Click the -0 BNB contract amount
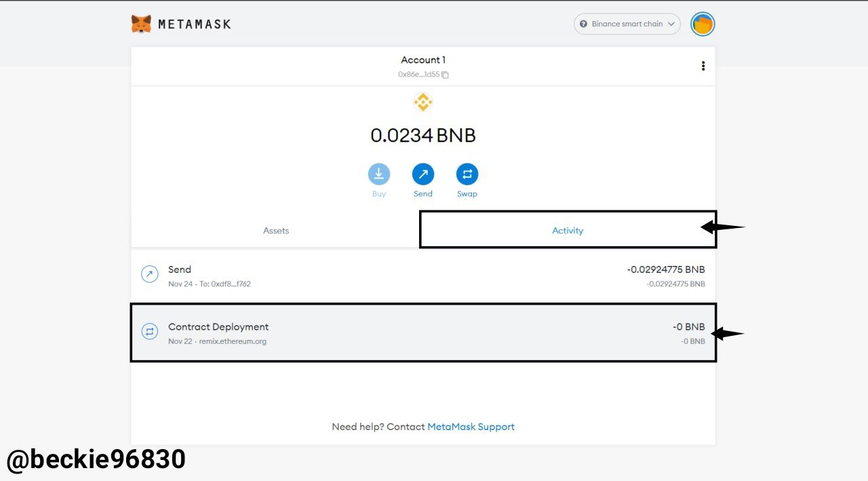This screenshot has height=481, width=868. coord(689,327)
